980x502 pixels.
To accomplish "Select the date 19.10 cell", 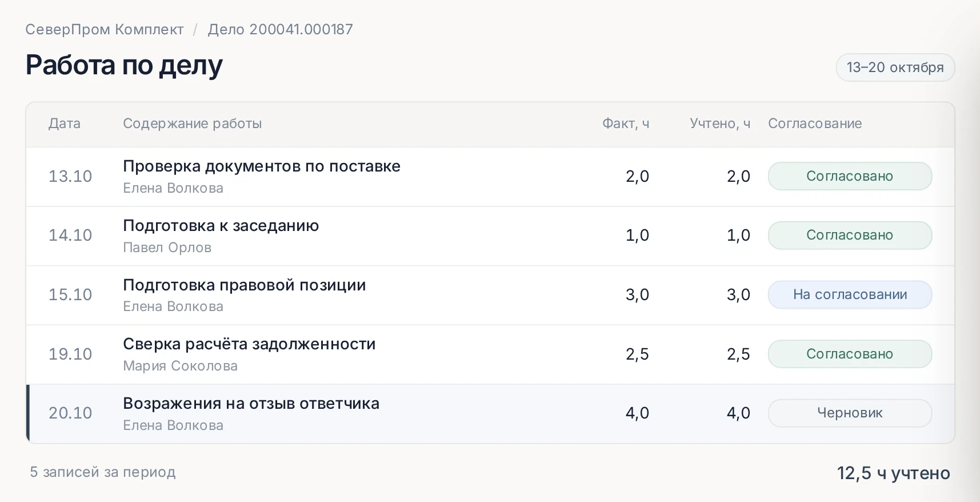I will 70,354.
